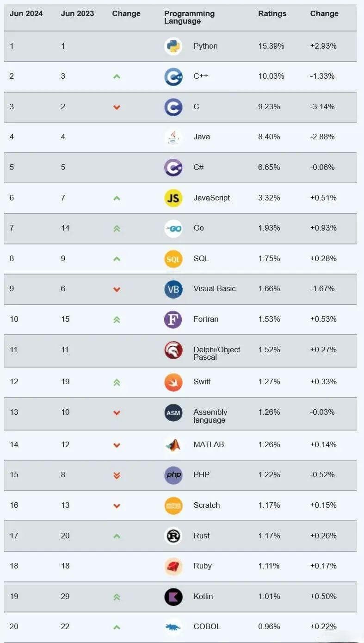Click the PHP oval logo
This screenshot has height=643, width=364.
173,475
